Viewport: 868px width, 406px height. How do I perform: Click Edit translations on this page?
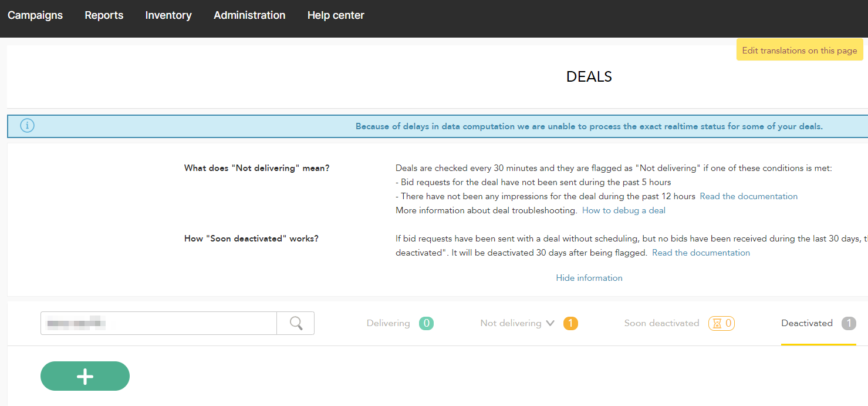click(799, 51)
